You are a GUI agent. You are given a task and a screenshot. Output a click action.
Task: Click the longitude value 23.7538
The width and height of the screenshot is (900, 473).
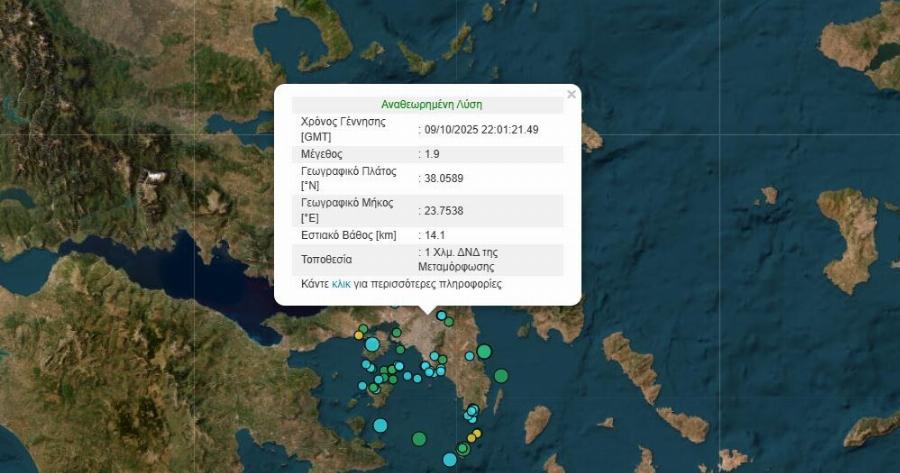tap(444, 210)
